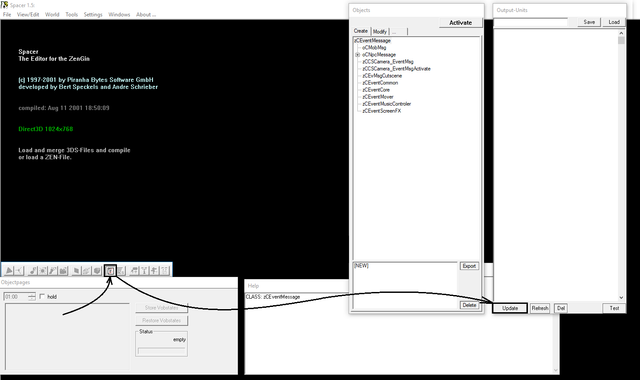Click the third-from-last bottom toolbar icon

144,270
